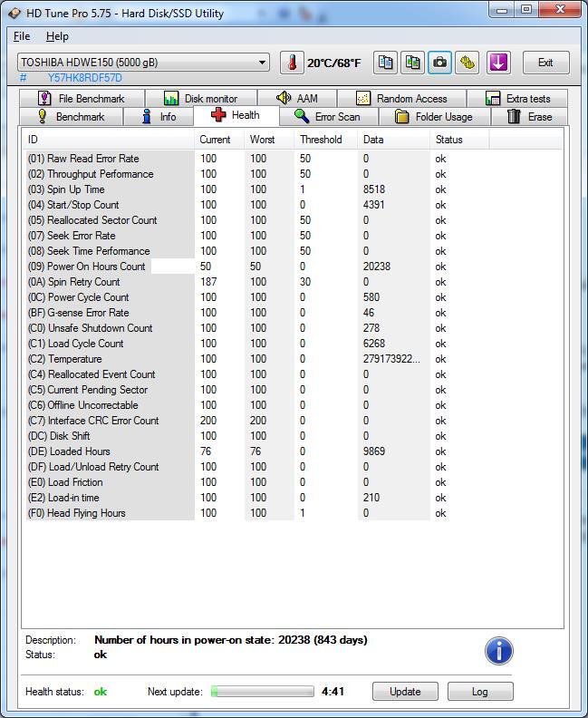The image size is (588, 718).
Task: Switch to the Benchmark tab
Action: point(71,117)
